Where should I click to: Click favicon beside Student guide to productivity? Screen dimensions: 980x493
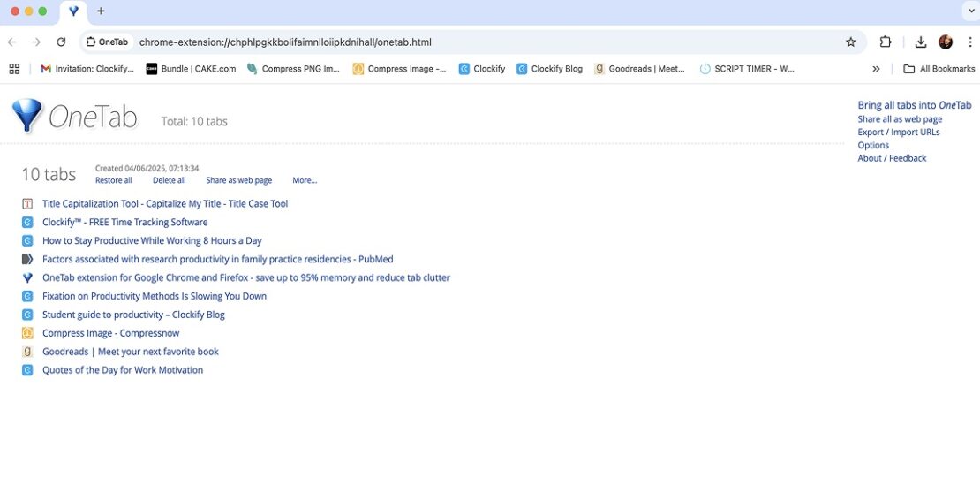(x=27, y=314)
